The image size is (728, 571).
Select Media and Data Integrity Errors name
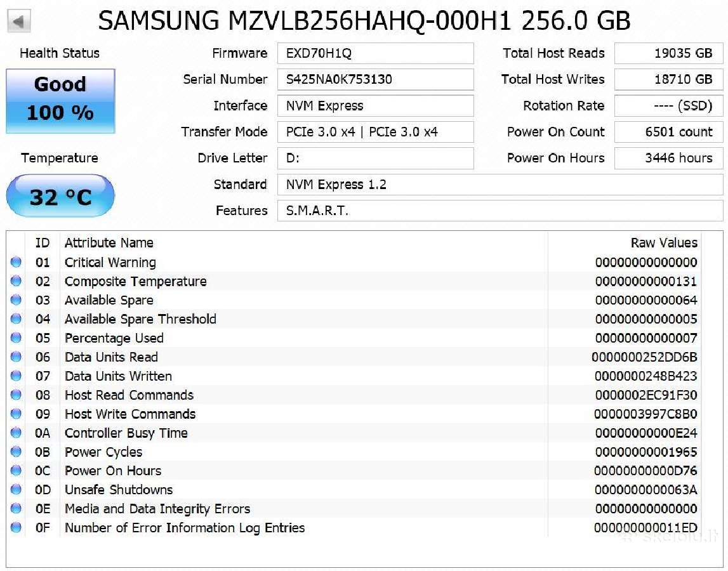click(157, 509)
